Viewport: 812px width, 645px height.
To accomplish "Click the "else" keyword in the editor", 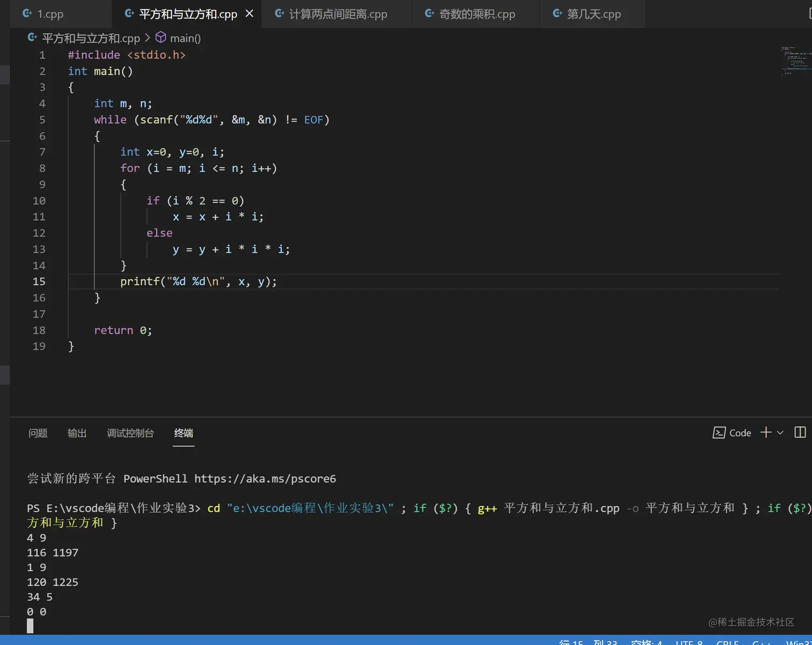I will click(x=160, y=233).
